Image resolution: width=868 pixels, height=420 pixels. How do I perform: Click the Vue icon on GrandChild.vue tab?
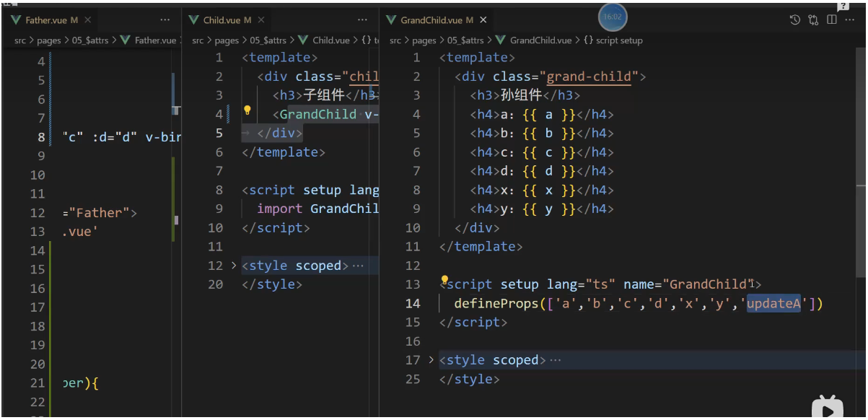click(391, 20)
